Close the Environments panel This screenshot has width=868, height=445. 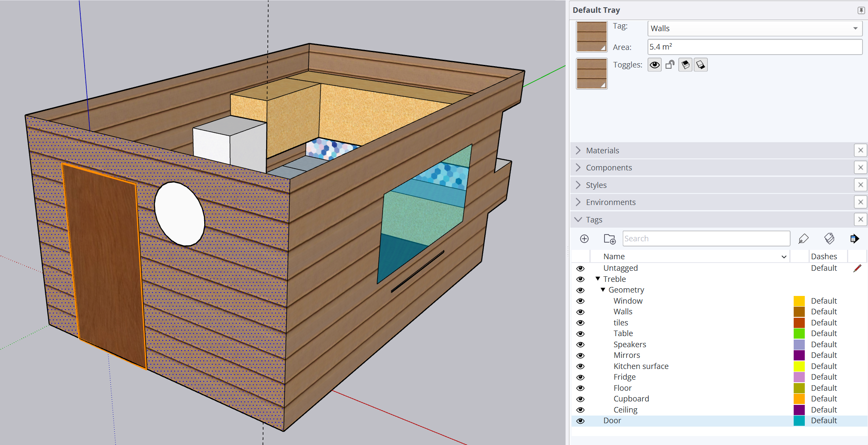tap(861, 202)
